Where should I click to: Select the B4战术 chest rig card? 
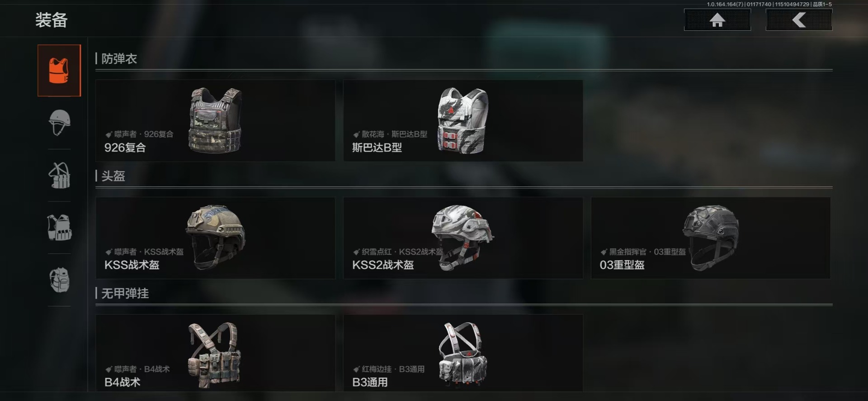click(x=215, y=353)
